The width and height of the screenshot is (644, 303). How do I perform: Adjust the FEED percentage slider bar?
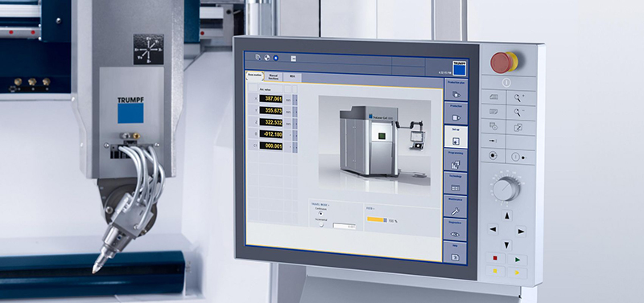[x=377, y=219]
